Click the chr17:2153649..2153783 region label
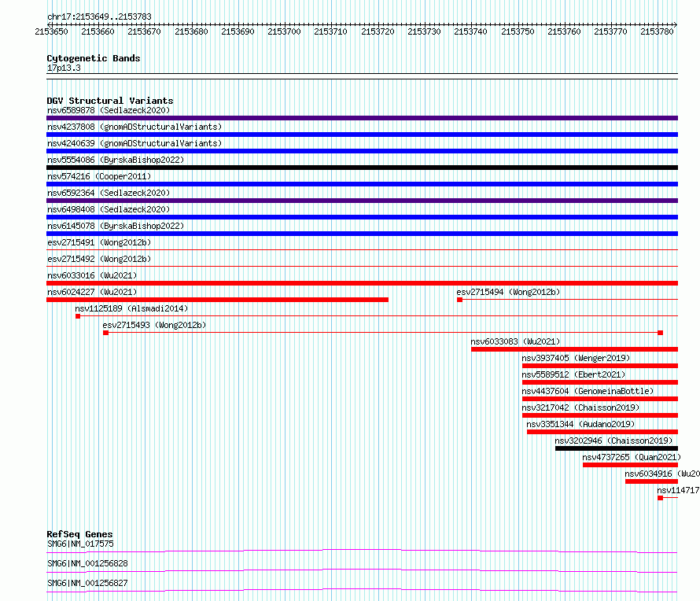This screenshot has height=601, width=700. click(99, 17)
